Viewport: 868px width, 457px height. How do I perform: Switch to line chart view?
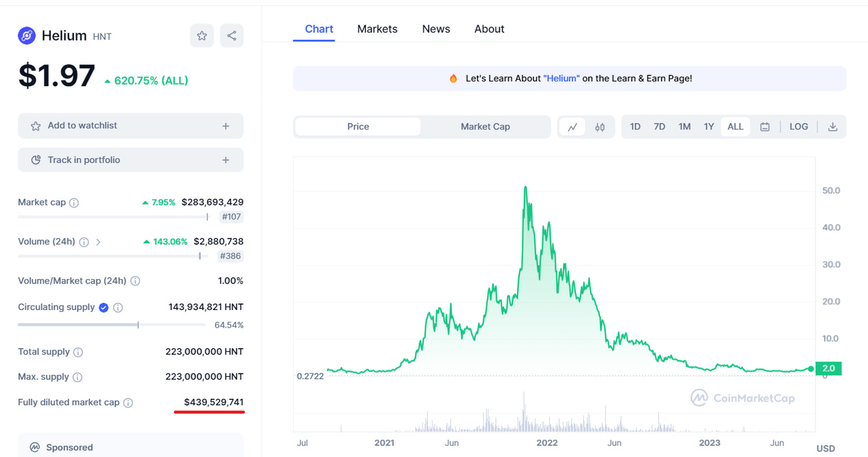573,127
